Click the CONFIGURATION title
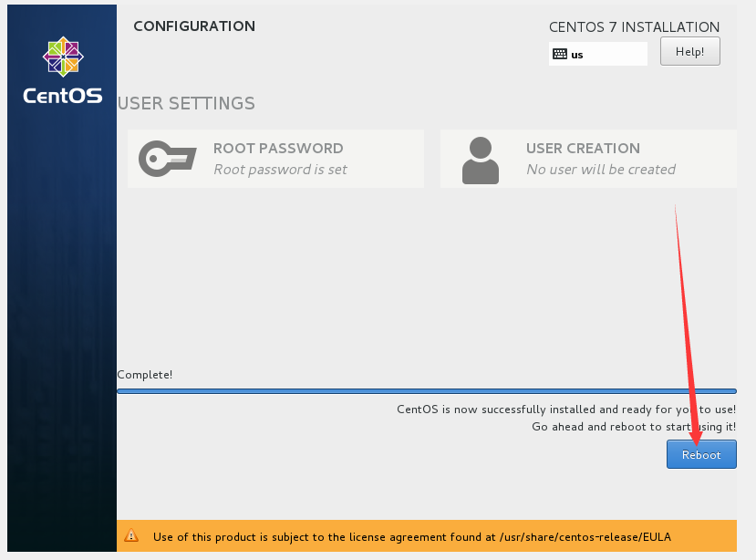This screenshot has width=756, height=560. coord(194,26)
